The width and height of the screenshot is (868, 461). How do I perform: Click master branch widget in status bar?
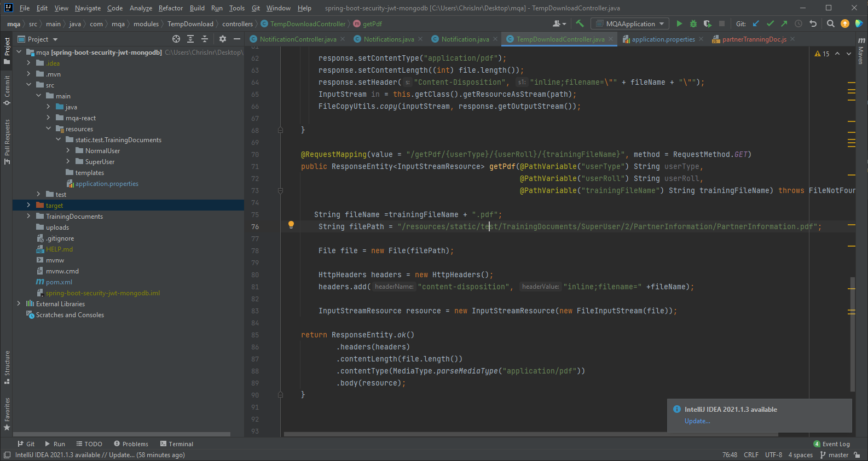coord(834,455)
